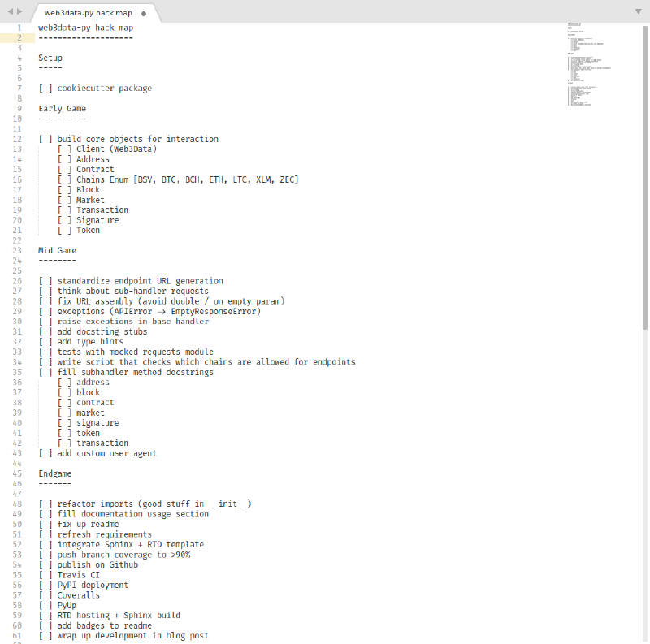This screenshot has height=644, width=650.
Task: Check the Chains Enum box
Action: [x=64, y=179]
